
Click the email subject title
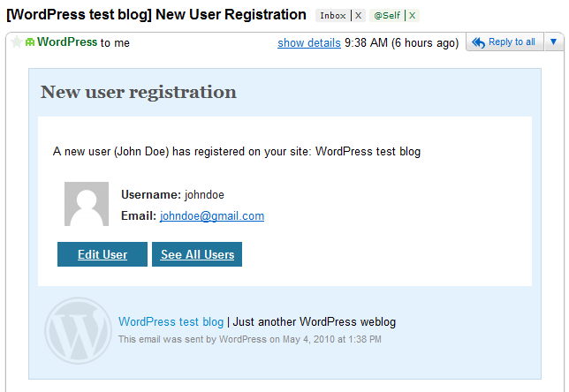[156, 15]
